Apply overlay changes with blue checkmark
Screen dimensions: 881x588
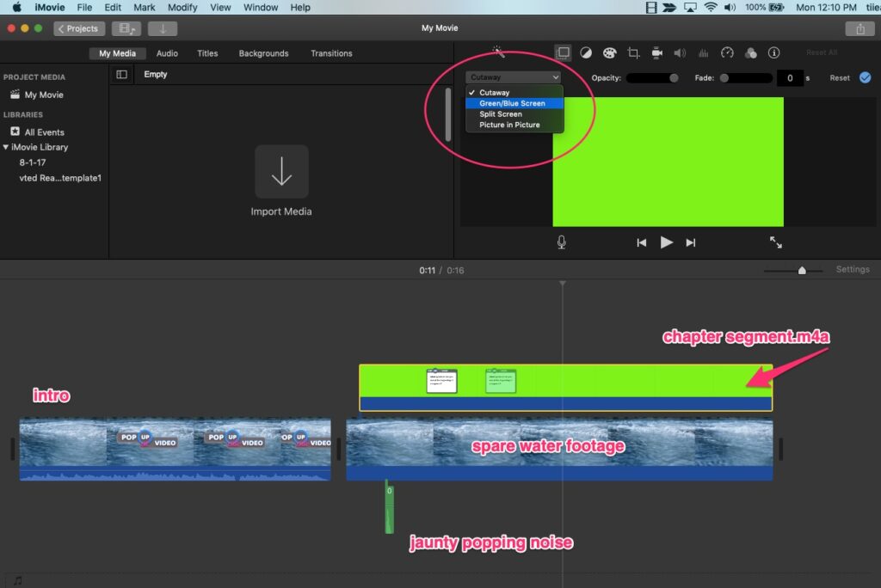tap(866, 77)
